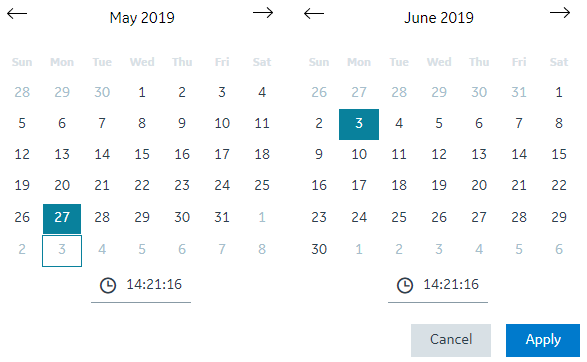Pick May 31 on the left calendar
The width and height of the screenshot is (587, 362).
click(x=222, y=217)
